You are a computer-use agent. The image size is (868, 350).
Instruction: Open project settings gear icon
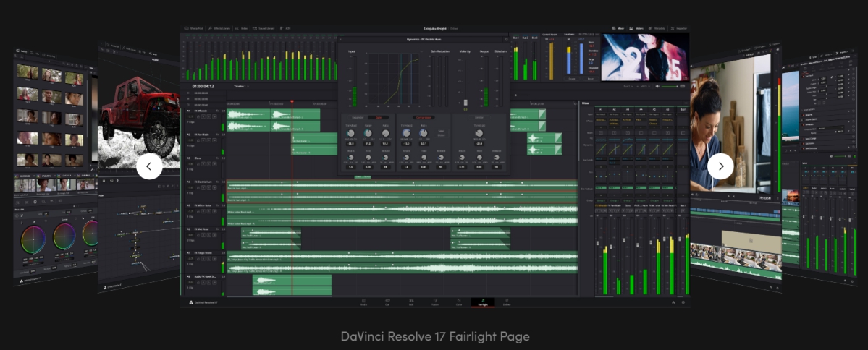pyautogui.click(x=683, y=302)
